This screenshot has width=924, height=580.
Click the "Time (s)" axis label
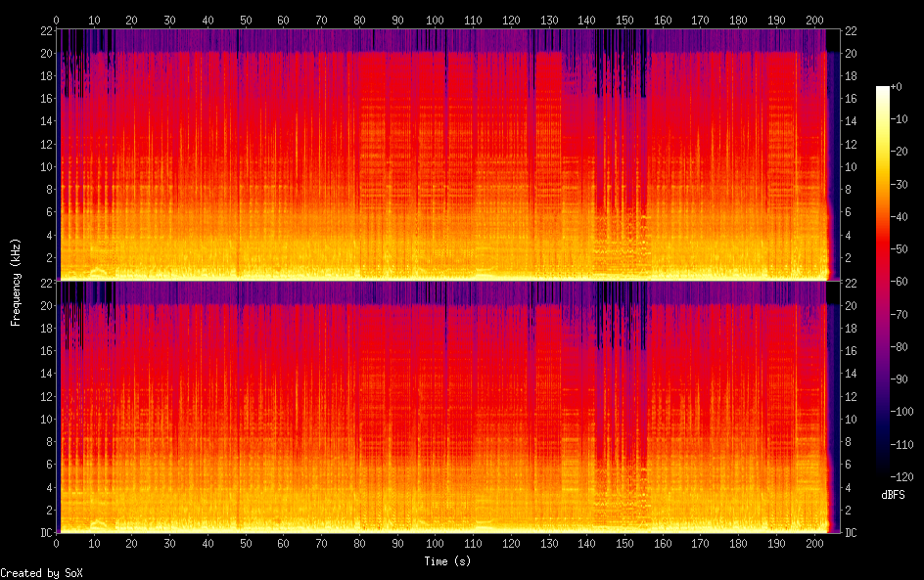pyautogui.click(x=449, y=561)
